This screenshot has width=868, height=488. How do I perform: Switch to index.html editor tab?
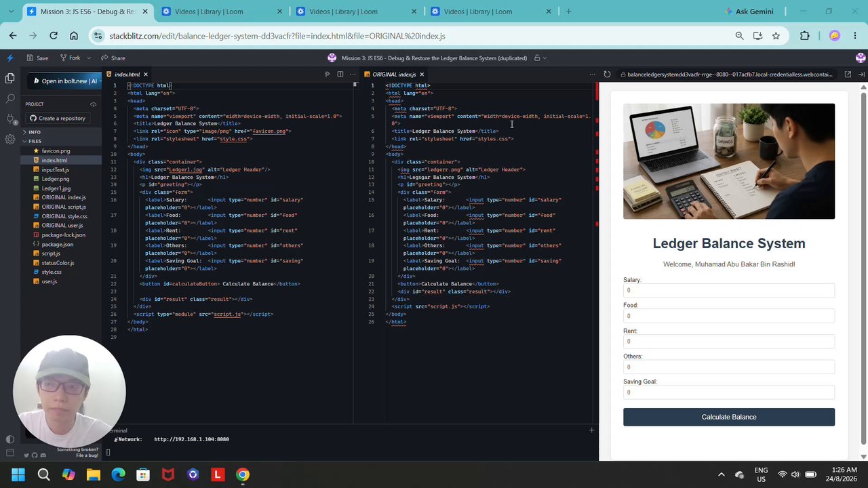[x=127, y=75]
